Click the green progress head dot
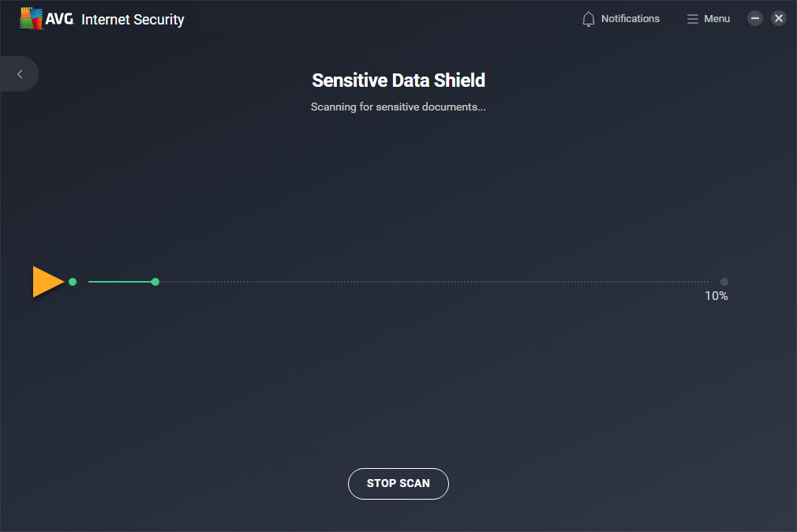This screenshot has height=532, width=797. click(155, 282)
